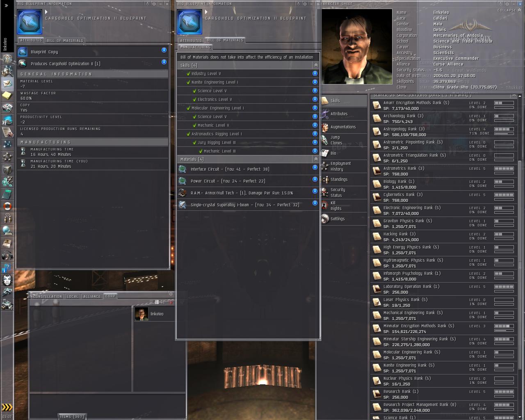
Task: Open the circle-of-stars corporation icon in sidebar
Action: (7, 157)
